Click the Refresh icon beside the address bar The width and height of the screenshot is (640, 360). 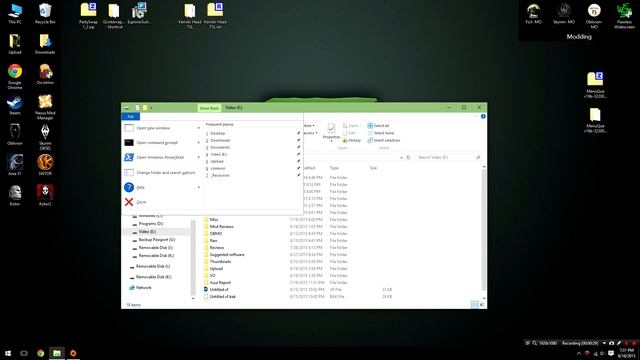tap(408, 157)
